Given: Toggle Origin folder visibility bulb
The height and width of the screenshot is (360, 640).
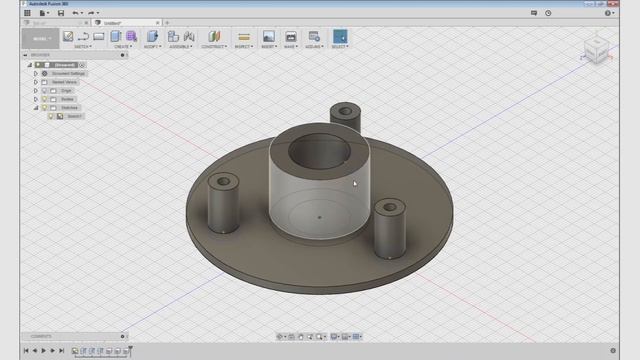Looking at the screenshot, I should 44,91.
